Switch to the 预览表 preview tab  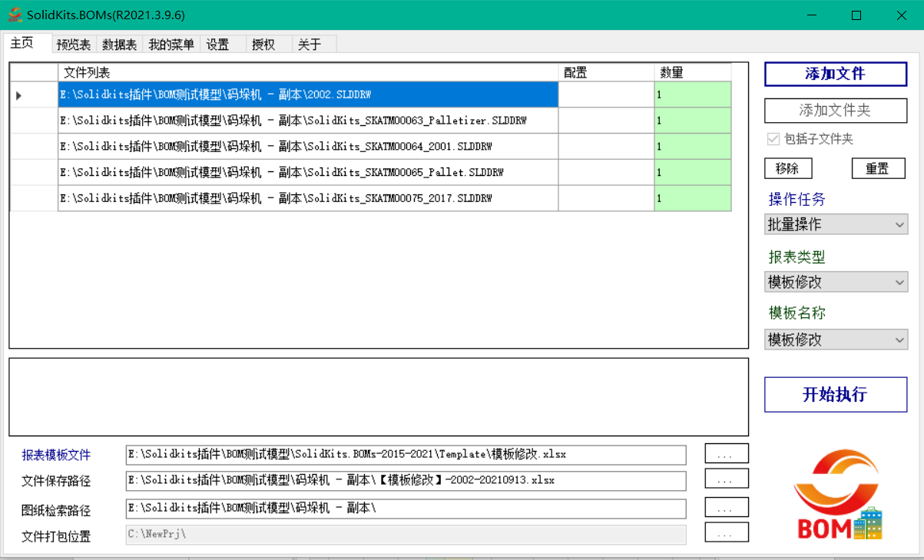pos(73,44)
